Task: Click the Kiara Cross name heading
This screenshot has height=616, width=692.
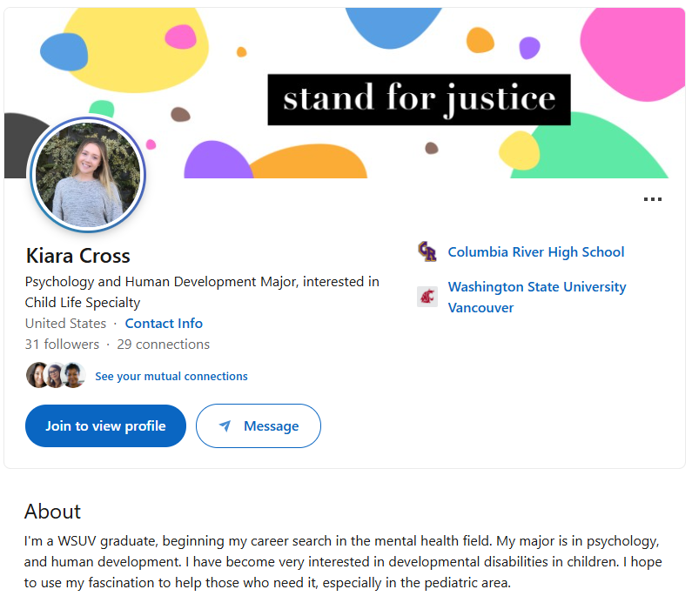Action: (78, 256)
